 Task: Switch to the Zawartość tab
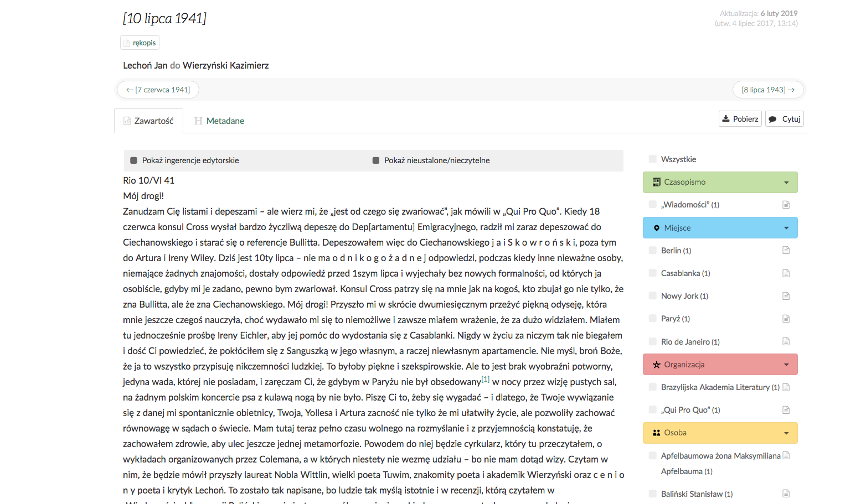pyautogui.click(x=148, y=121)
